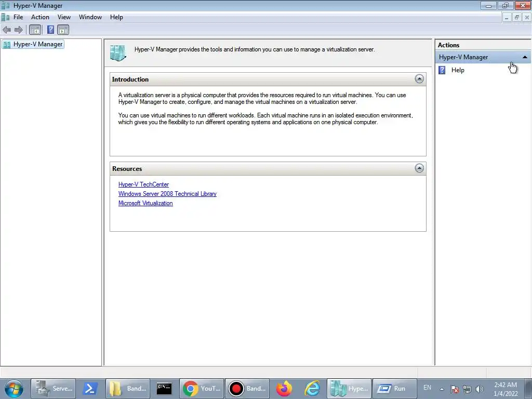Toggle Show/Hide Action Pane toolbar icon

click(63, 30)
